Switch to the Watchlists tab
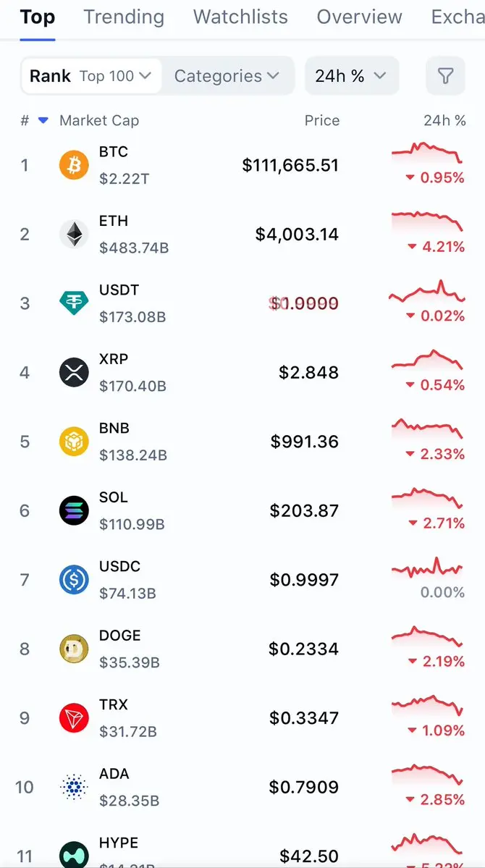Viewport: 485px width, 868px height. click(240, 17)
